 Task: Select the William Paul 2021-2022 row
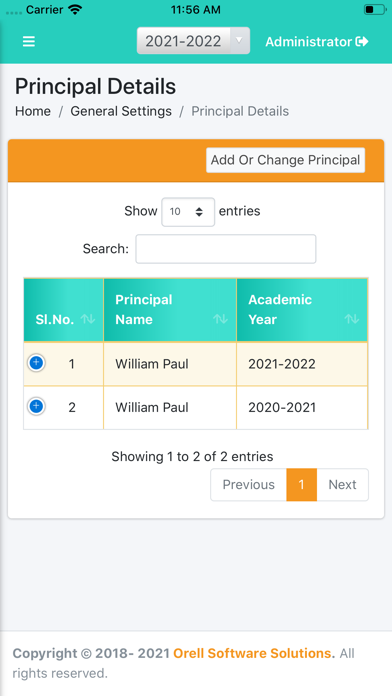(x=196, y=364)
